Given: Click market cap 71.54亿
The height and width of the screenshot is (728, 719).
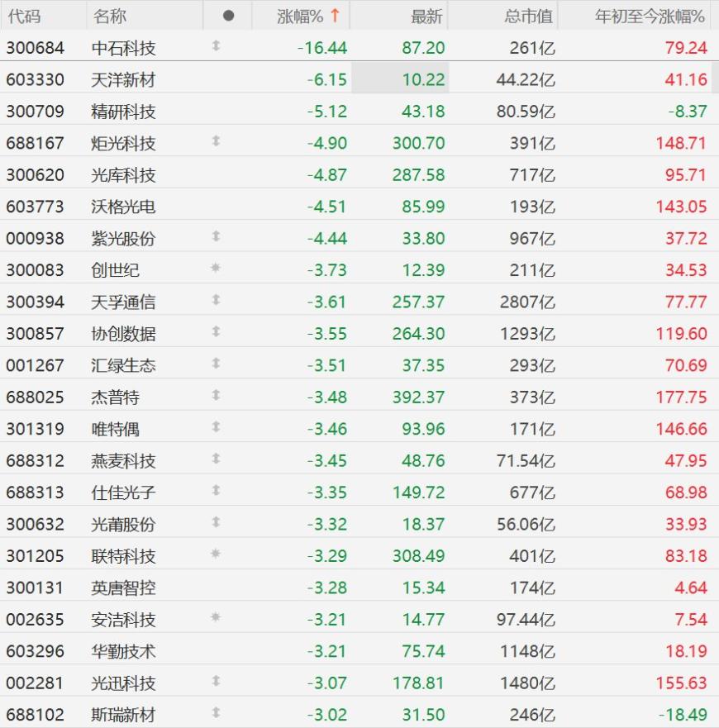Looking at the screenshot, I should pyautogui.click(x=526, y=460).
